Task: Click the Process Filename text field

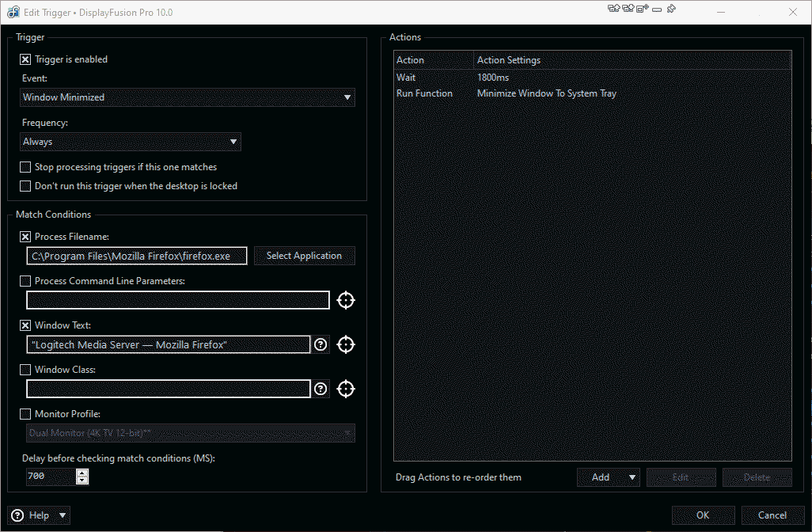Action: click(x=137, y=256)
